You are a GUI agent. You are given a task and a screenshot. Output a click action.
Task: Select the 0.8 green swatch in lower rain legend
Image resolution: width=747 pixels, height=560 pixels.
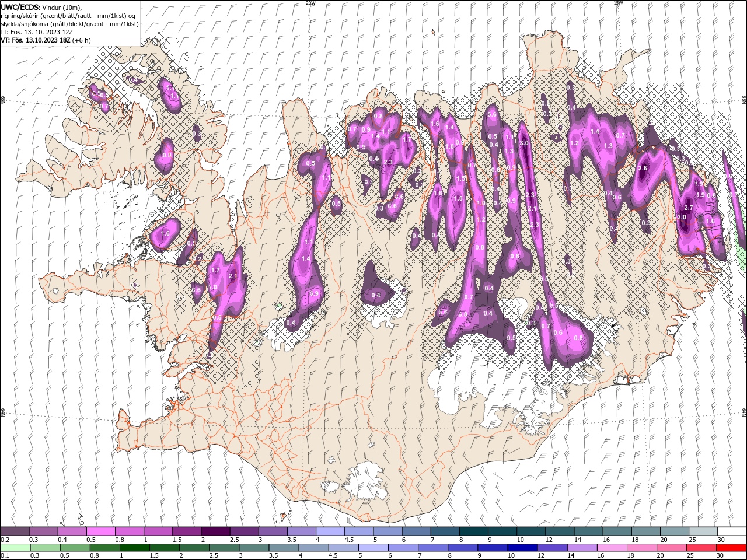pos(104,547)
